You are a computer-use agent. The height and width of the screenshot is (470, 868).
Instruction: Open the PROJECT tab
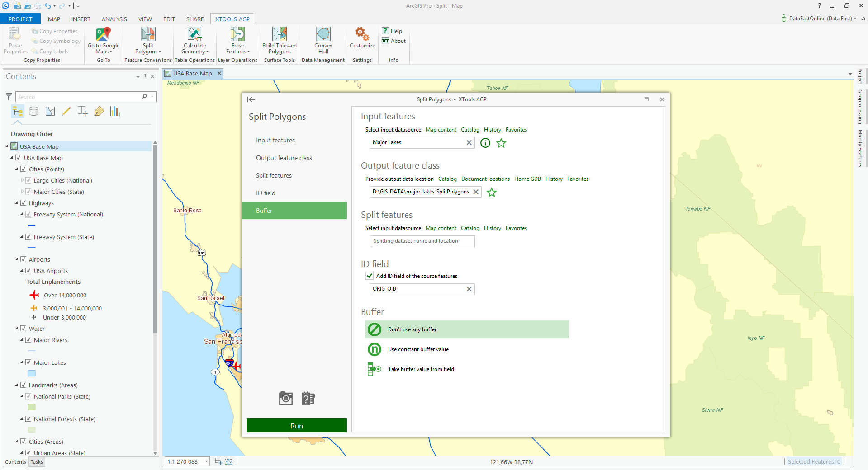(x=20, y=19)
